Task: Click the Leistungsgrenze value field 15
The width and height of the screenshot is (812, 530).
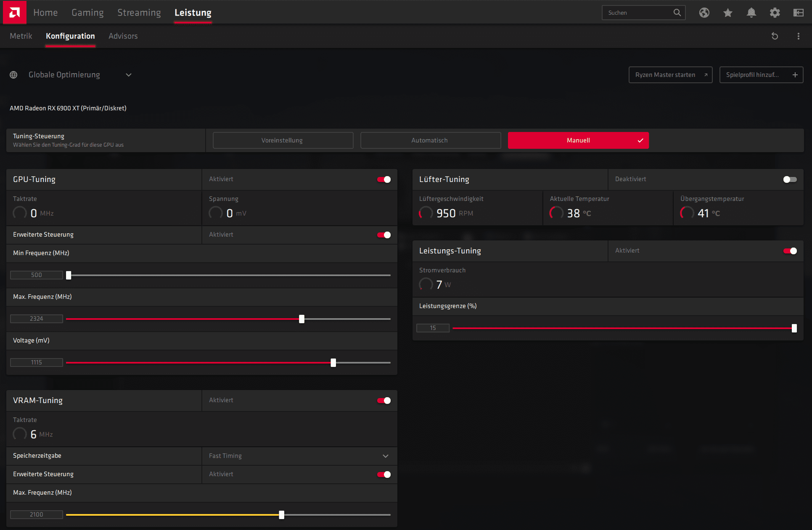Action: [x=433, y=328]
